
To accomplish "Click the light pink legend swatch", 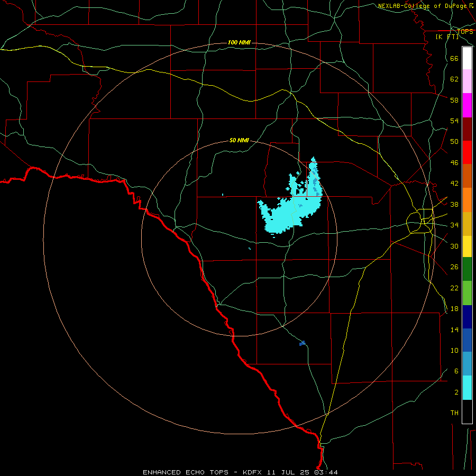I will [x=467, y=81].
